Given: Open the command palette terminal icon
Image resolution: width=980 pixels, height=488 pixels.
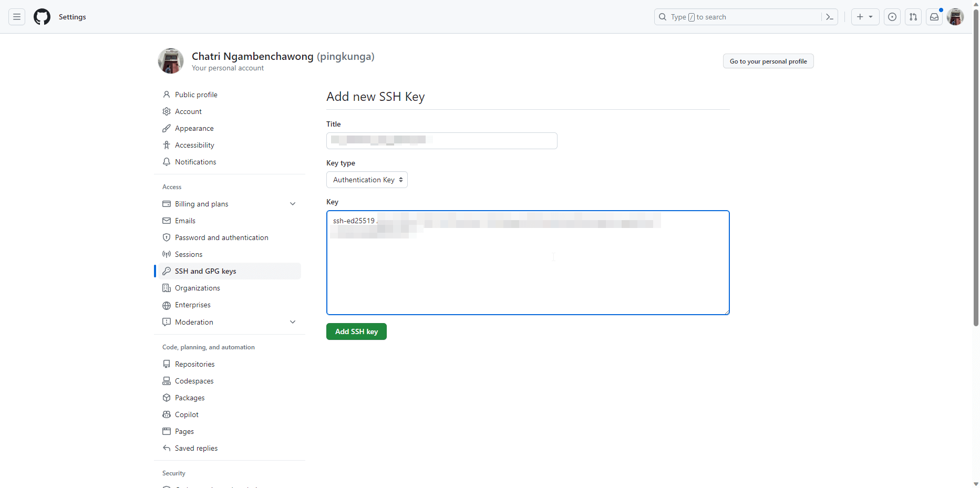Looking at the screenshot, I should (x=829, y=17).
